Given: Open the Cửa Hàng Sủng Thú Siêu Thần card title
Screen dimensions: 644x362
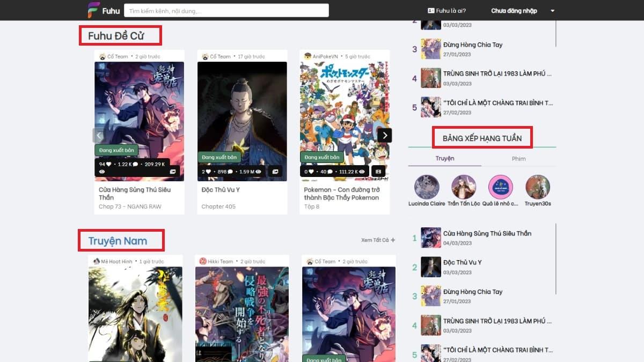Looking at the screenshot, I should 135,194.
